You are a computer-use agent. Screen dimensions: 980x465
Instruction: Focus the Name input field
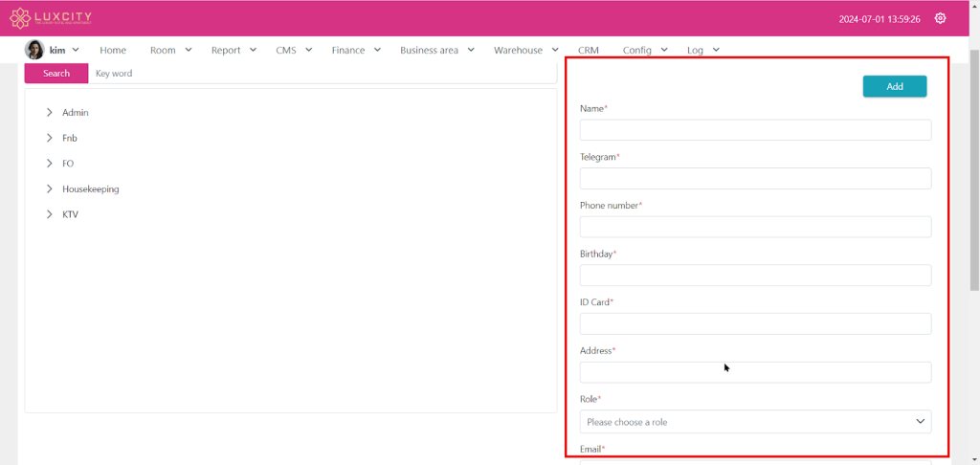(755, 130)
